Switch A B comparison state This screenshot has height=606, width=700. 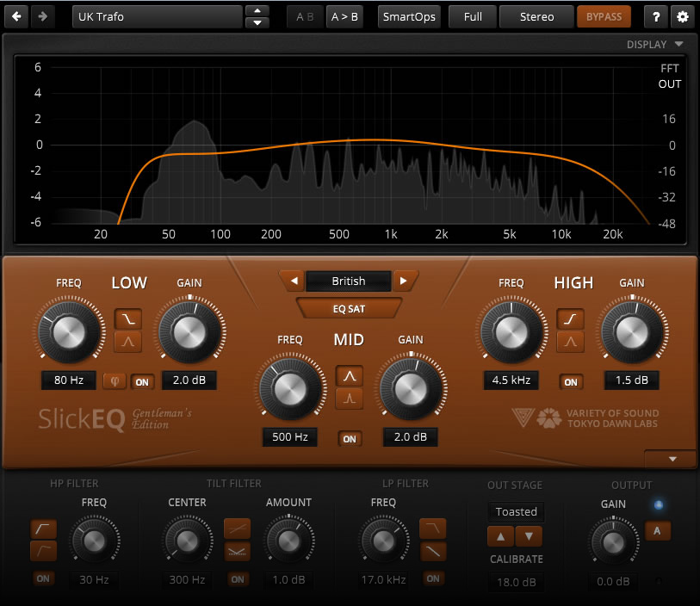(x=305, y=17)
